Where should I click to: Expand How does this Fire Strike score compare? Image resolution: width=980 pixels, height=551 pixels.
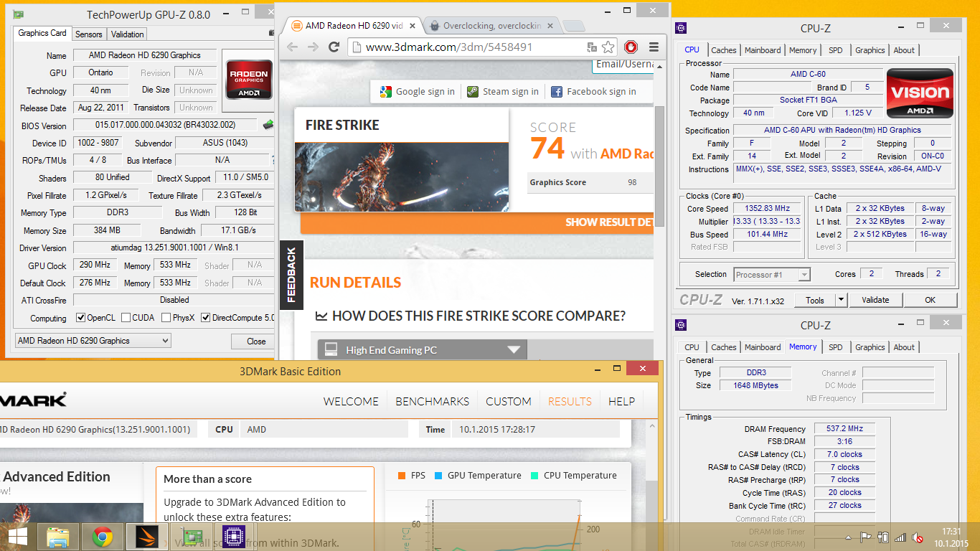point(470,316)
